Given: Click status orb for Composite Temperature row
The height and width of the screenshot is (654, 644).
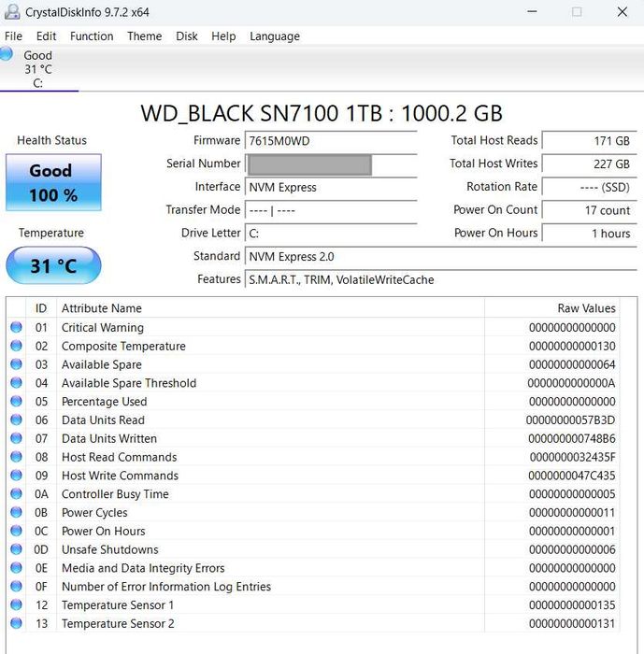Looking at the screenshot, I should point(16,346).
